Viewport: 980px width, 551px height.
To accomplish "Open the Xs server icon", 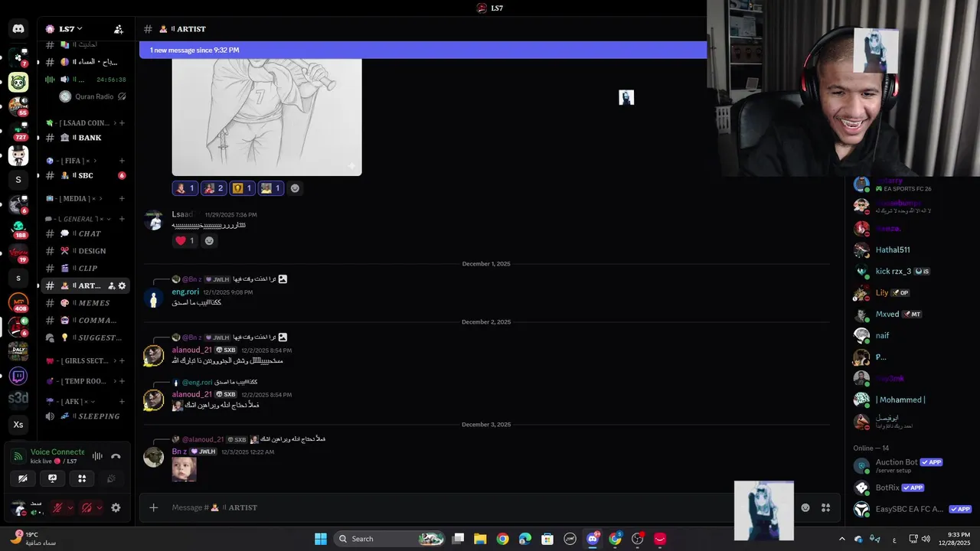I will 18,424.
